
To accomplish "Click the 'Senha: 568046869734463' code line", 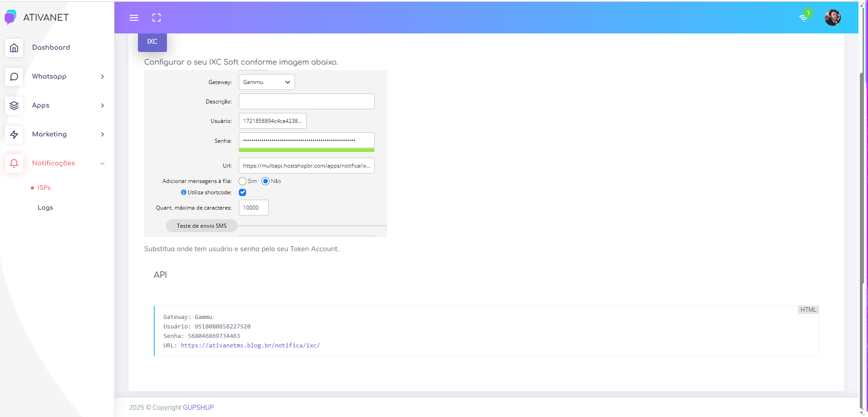I will 202,336.
